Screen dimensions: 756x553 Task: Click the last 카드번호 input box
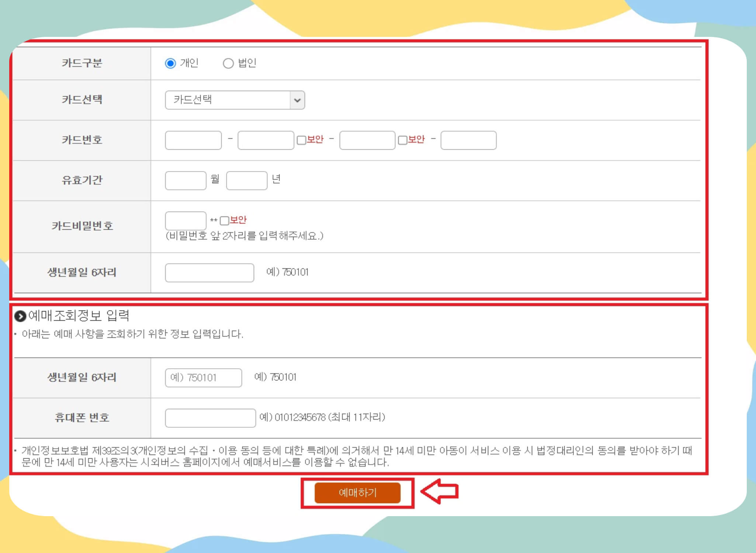468,140
